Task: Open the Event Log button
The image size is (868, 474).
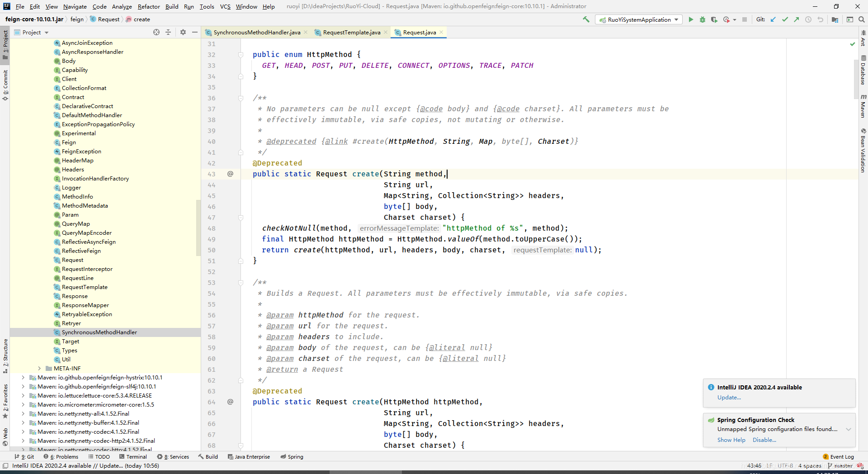Action: tap(839, 457)
